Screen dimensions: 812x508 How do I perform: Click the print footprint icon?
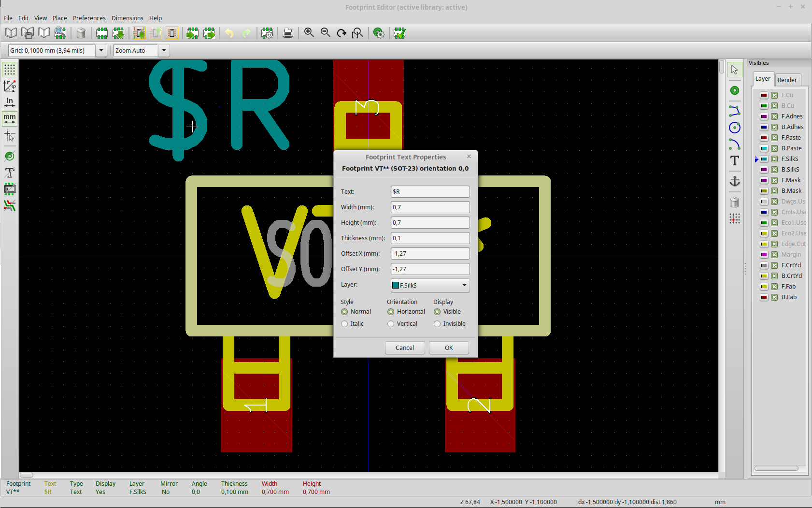(288, 33)
